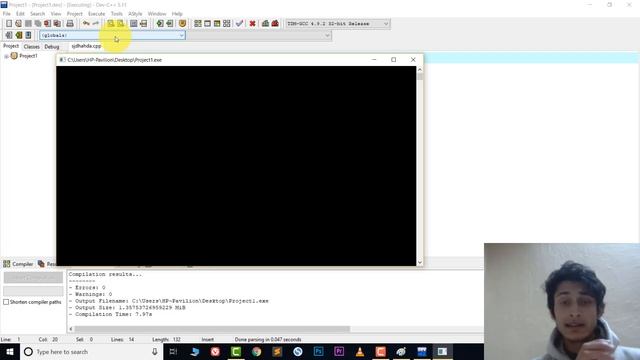
Task: Click the Warnings: 0 log line
Action: click(90, 294)
